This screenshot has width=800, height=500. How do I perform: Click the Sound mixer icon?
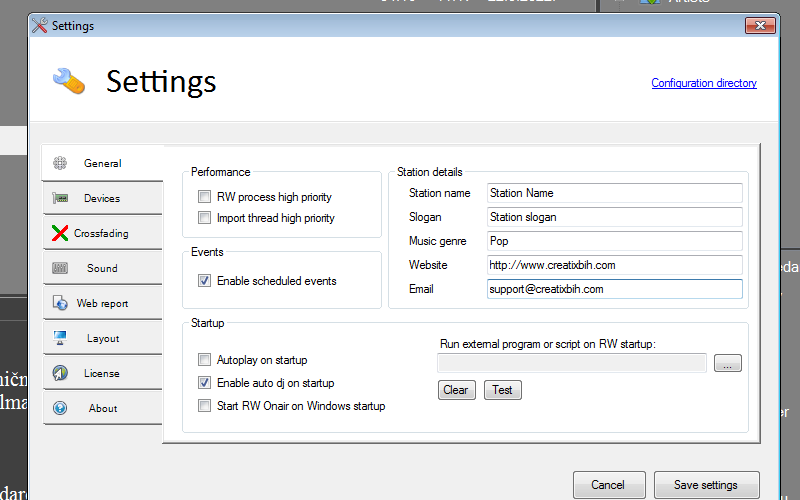tap(60, 268)
